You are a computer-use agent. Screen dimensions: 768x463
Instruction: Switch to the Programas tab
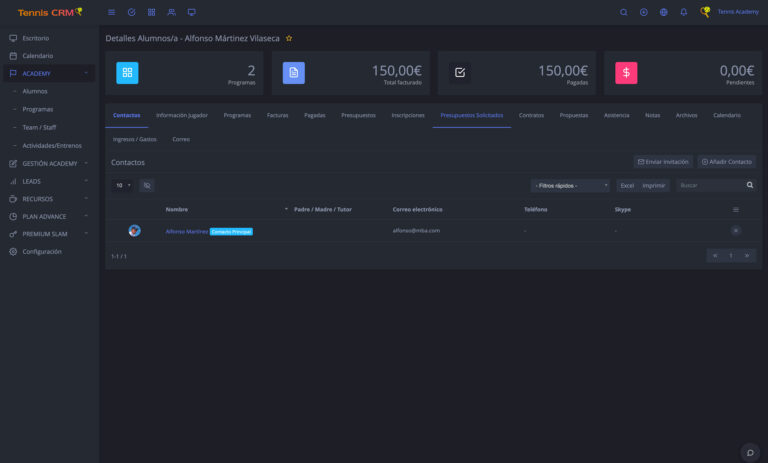(x=237, y=116)
